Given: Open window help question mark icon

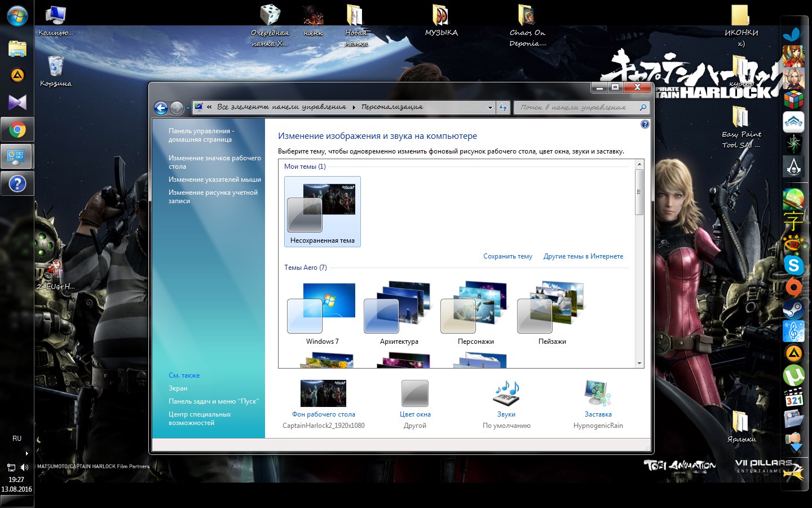Looking at the screenshot, I should tap(645, 124).
